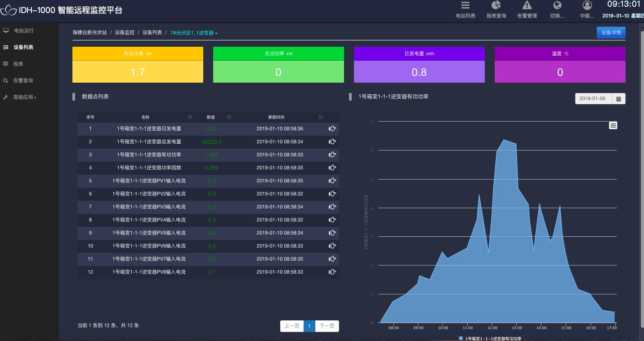
Task: Click hand pointer icon for PV8输入电流 row
Action: (x=332, y=272)
